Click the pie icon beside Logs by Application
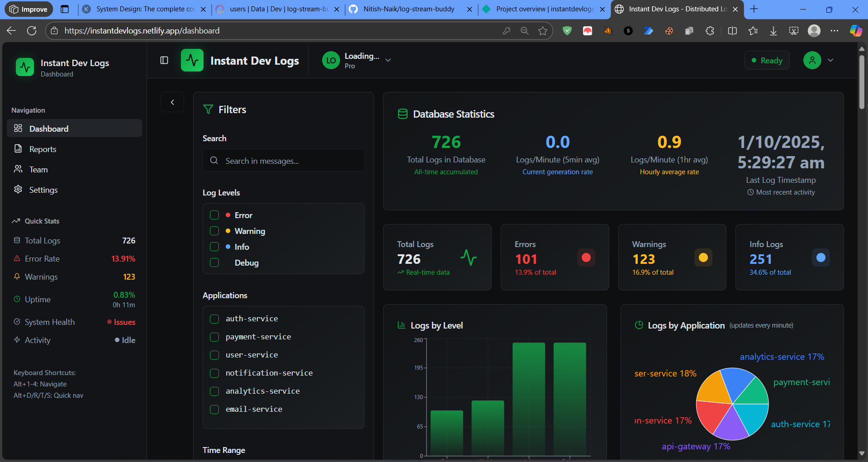868x462 pixels. point(639,325)
